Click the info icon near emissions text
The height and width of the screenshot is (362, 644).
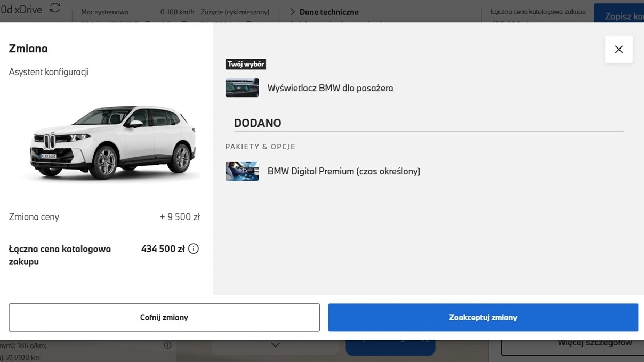tap(167, 345)
